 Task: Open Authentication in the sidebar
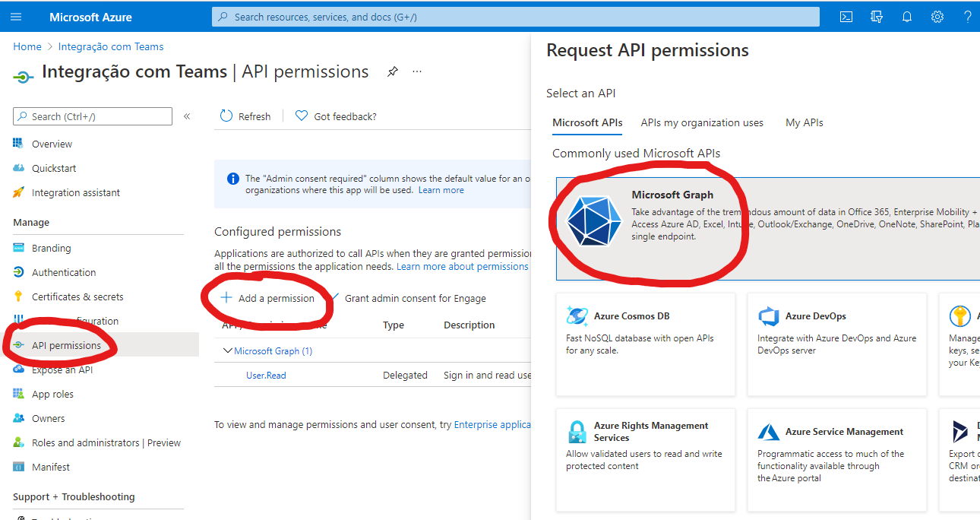64,272
